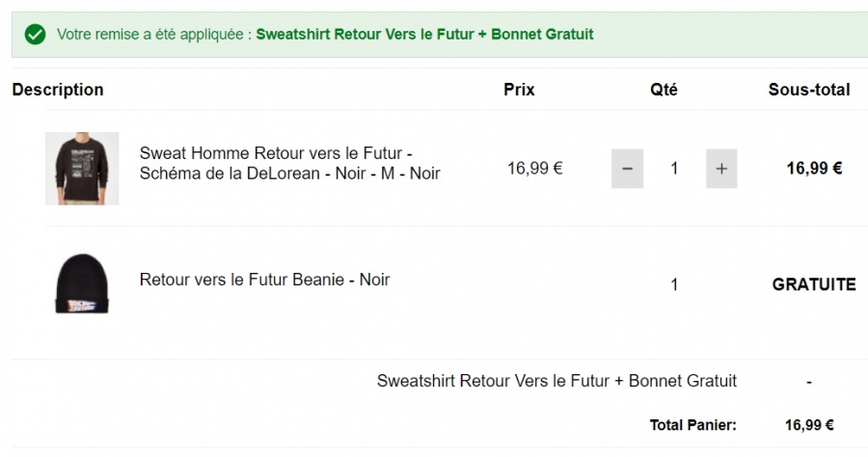The width and height of the screenshot is (868, 457).
Task: Select the beanie quantity value 1
Action: coord(674,284)
